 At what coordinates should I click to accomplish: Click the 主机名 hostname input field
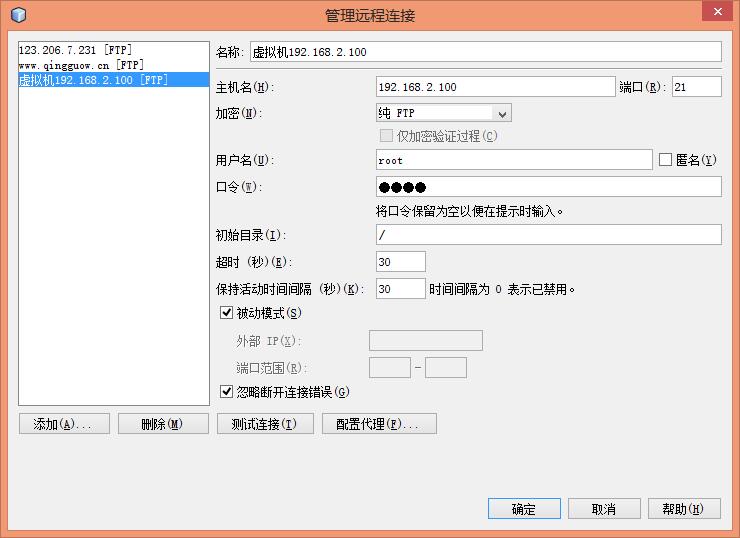(x=496, y=87)
